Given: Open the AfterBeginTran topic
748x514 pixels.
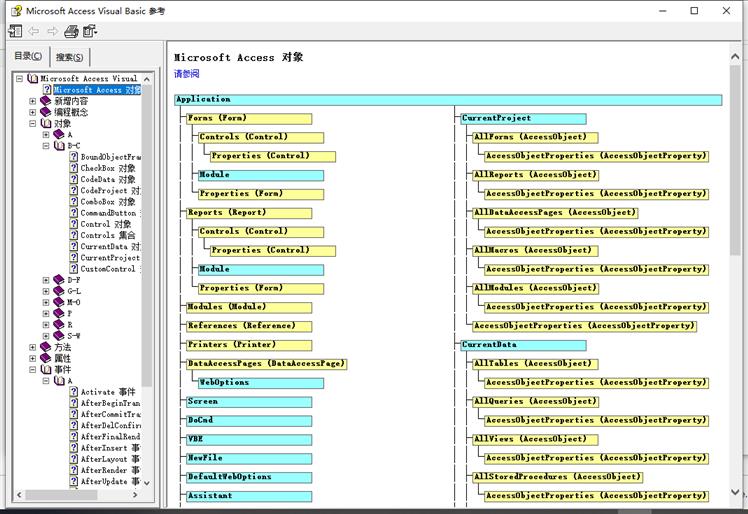Looking at the screenshot, I should tap(110, 403).
